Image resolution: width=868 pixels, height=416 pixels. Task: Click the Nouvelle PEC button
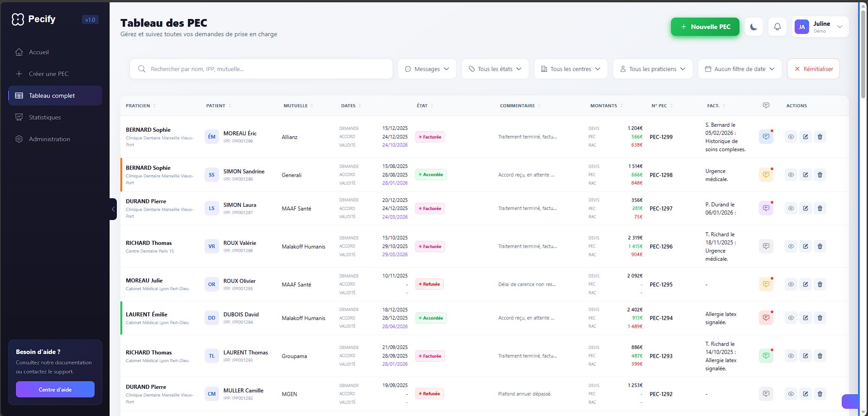tap(705, 27)
